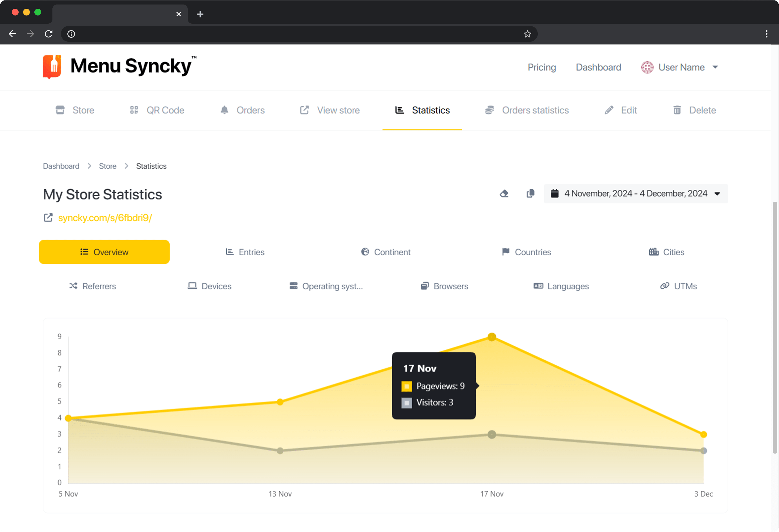Click the copy icon next to date range
This screenshot has width=779, height=532.
[x=530, y=193]
